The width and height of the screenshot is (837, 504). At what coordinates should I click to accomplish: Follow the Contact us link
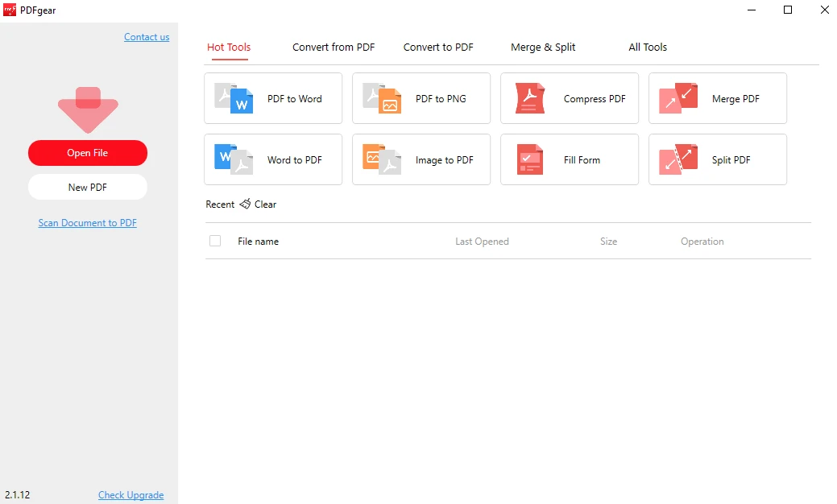coord(147,37)
